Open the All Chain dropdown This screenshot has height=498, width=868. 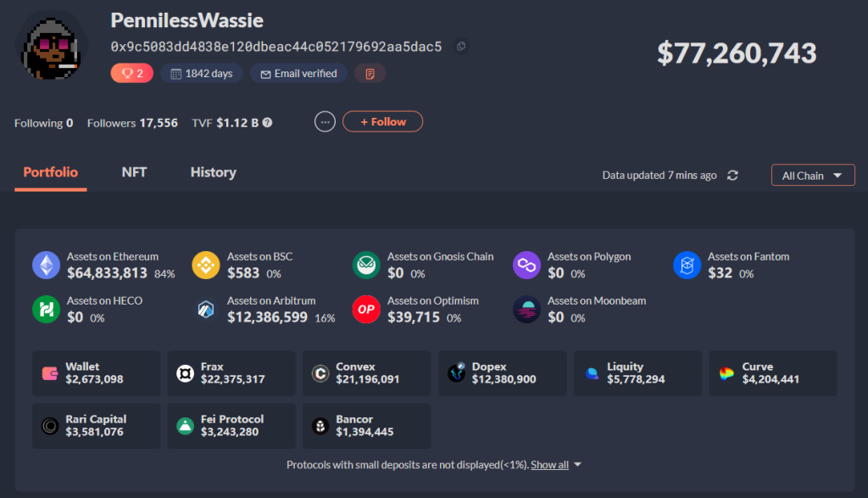(x=813, y=176)
